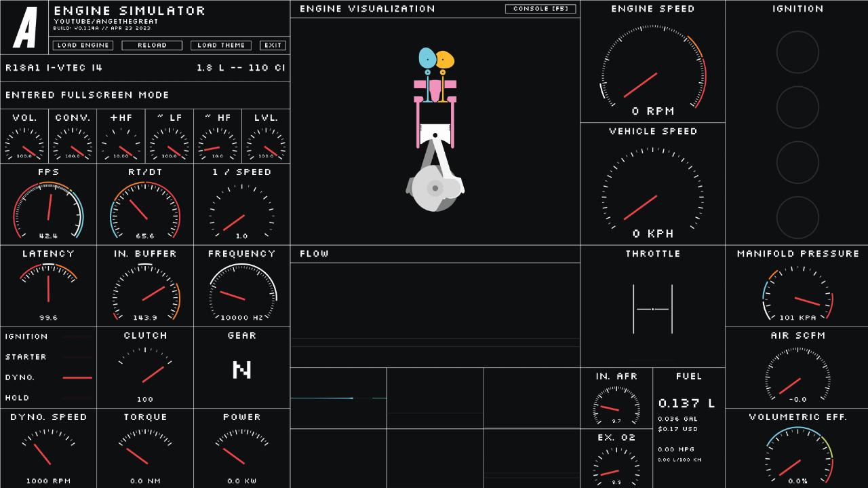This screenshot has width=868, height=488.
Task: Click the piston engine visualization graphic
Action: click(x=435, y=130)
